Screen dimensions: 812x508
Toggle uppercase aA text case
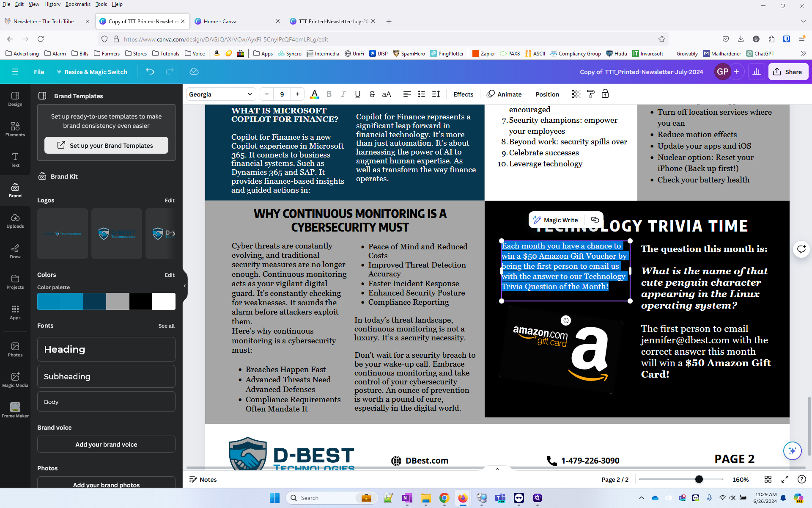click(387, 94)
